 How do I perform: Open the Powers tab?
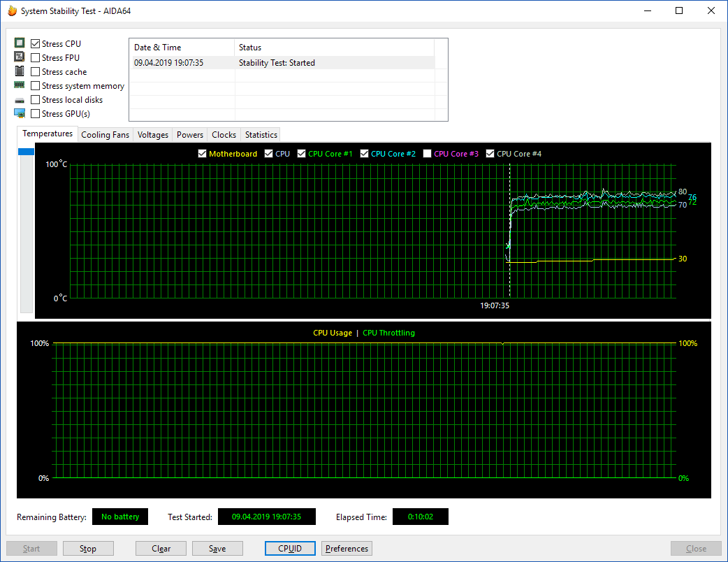click(190, 135)
